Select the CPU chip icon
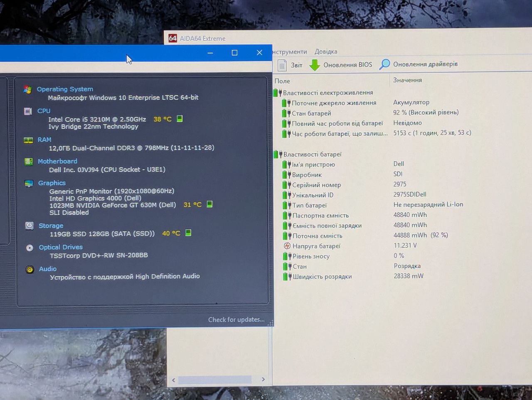 tap(28, 111)
